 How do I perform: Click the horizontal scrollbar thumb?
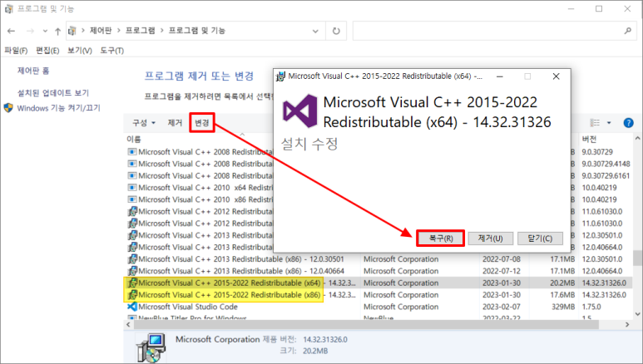pyautogui.click(x=366, y=325)
